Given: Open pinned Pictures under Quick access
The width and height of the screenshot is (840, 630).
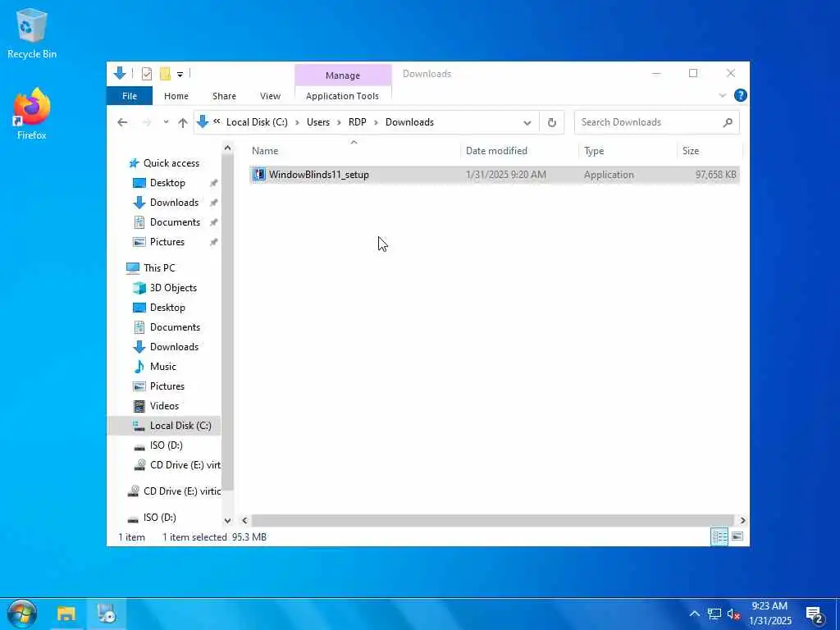Looking at the screenshot, I should 167,242.
